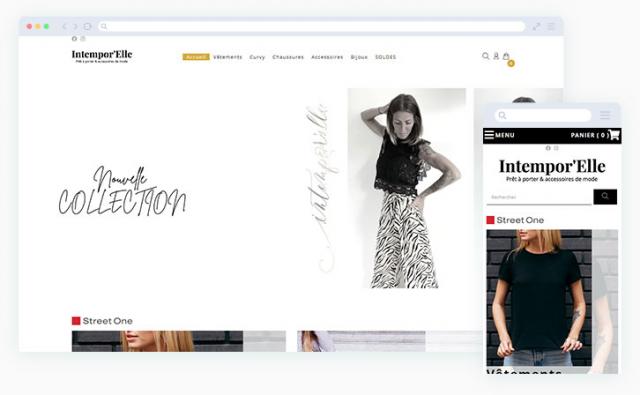640x395 pixels.
Task: Open the zebra pants model banner image
Action: pyautogui.click(x=407, y=188)
